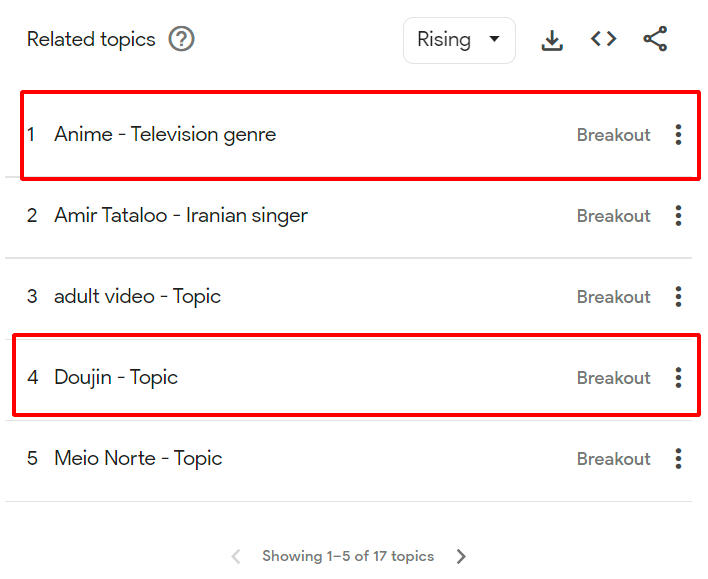Viewport: 708px width, 579px height.
Task: Open more options for Anime row
Action: (678, 135)
